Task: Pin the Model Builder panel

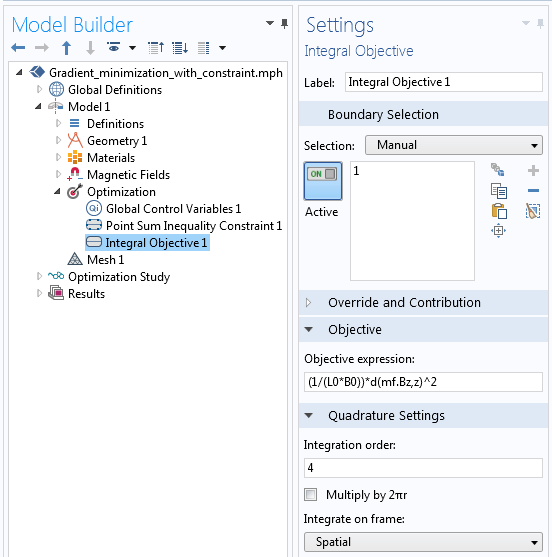Action: pyautogui.click(x=284, y=24)
